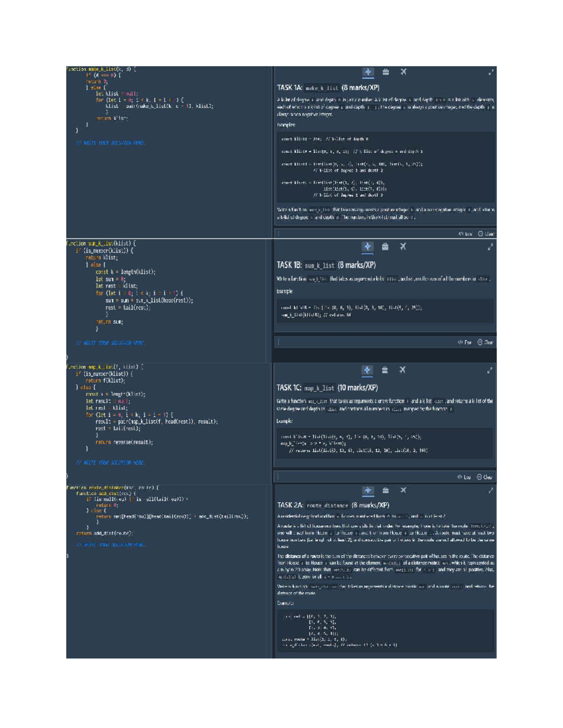Select the airplane icon in Task 1C toolbar
Screen dimensions: 563x728
pos(403,369)
